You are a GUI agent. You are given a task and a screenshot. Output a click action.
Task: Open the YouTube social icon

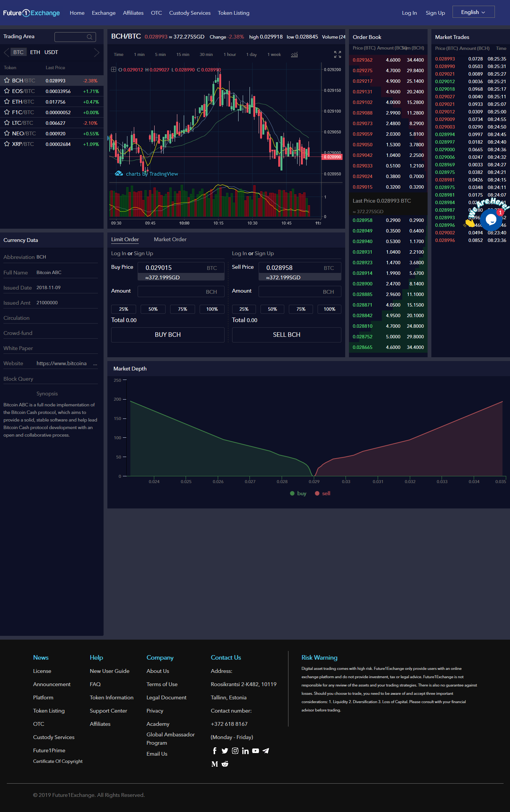tap(256, 751)
